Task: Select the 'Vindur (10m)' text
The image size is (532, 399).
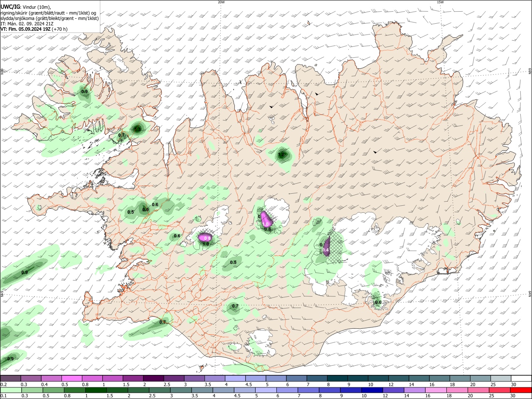Action: 36,7
